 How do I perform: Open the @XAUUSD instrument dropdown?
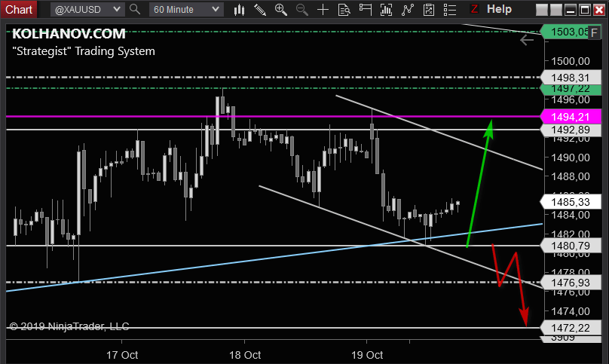[x=87, y=9]
